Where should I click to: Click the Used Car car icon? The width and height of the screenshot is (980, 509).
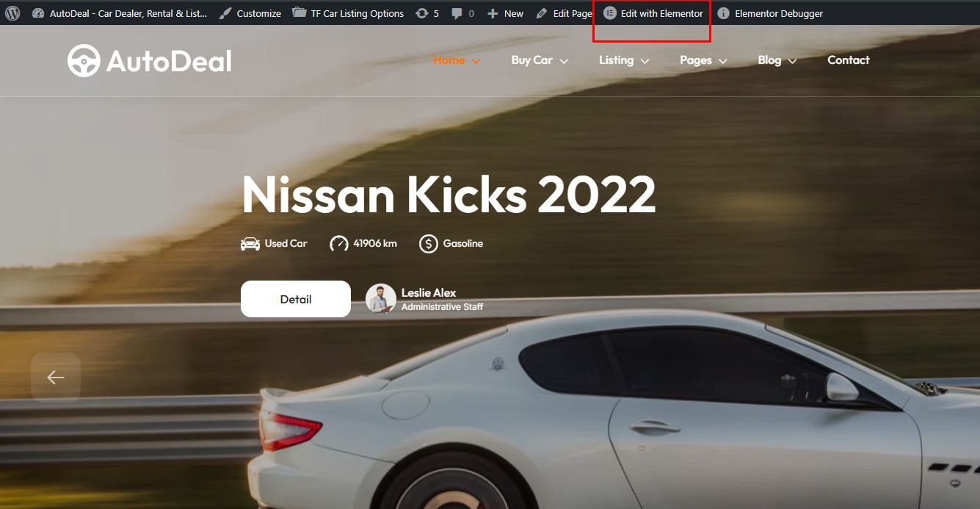[x=250, y=244]
